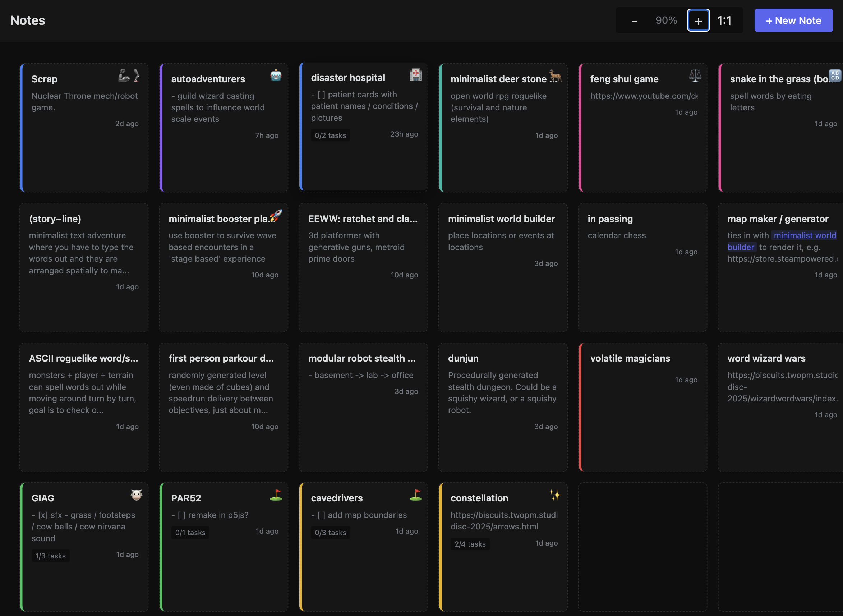Toggle the 'patient cards' checkbox item
Screen dimensions: 843x616
321,95
